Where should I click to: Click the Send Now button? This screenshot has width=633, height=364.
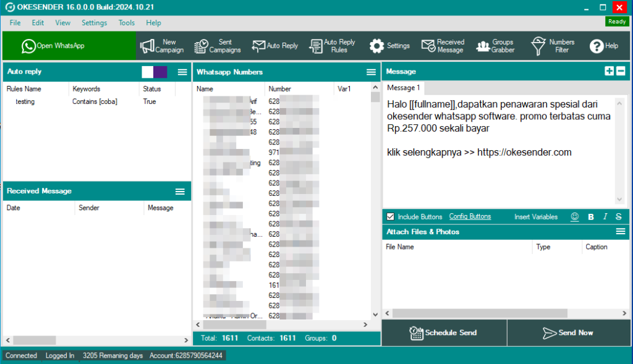point(567,332)
